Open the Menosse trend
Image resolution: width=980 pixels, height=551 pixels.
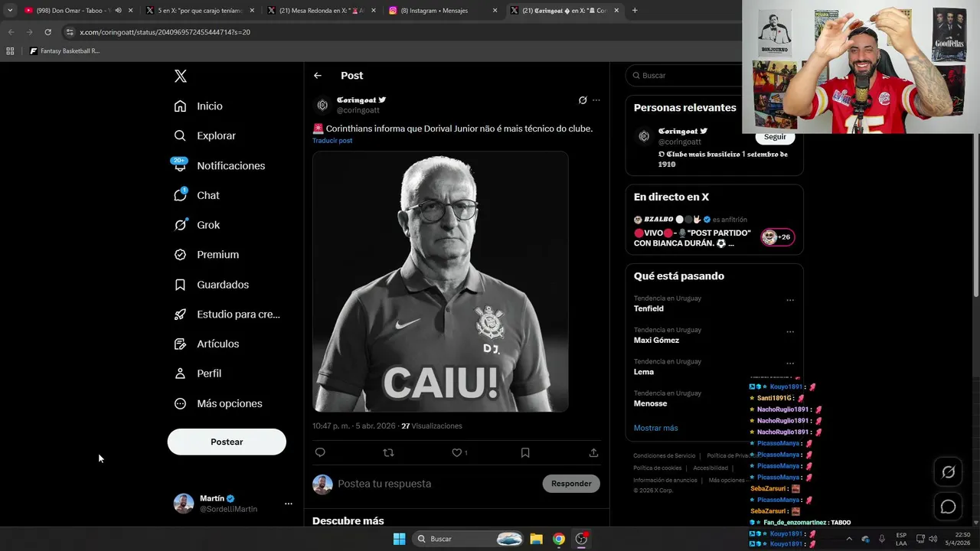click(x=650, y=403)
